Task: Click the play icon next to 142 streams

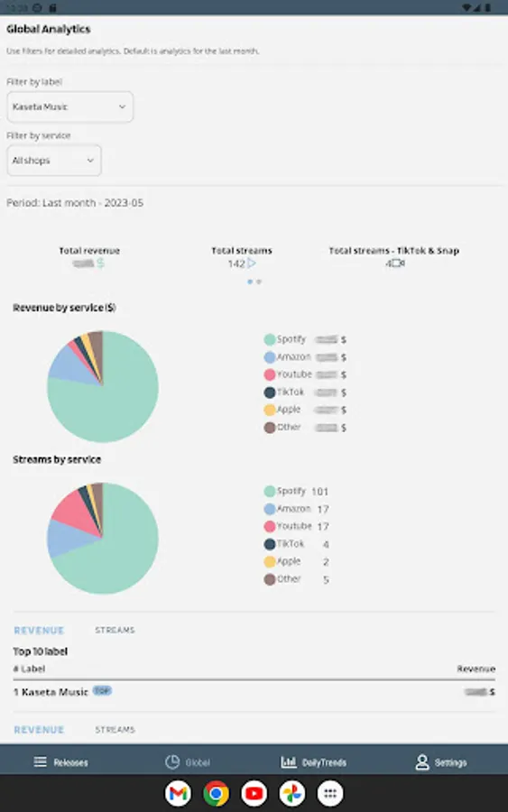Action: pyautogui.click(x=252, y=263)
